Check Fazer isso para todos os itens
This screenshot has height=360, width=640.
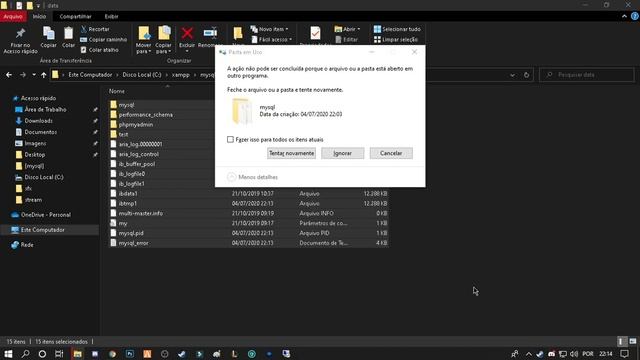(231, 140)
